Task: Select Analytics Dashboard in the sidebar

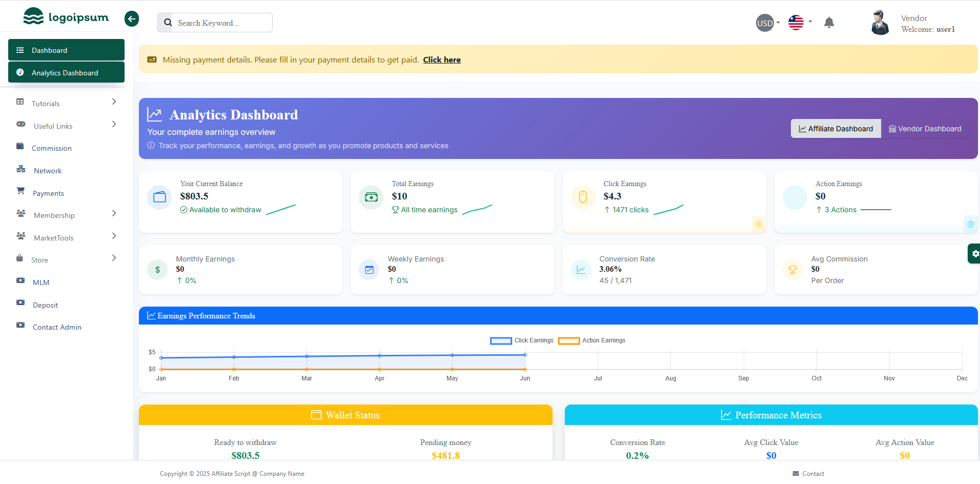Action: pos(66,73)
